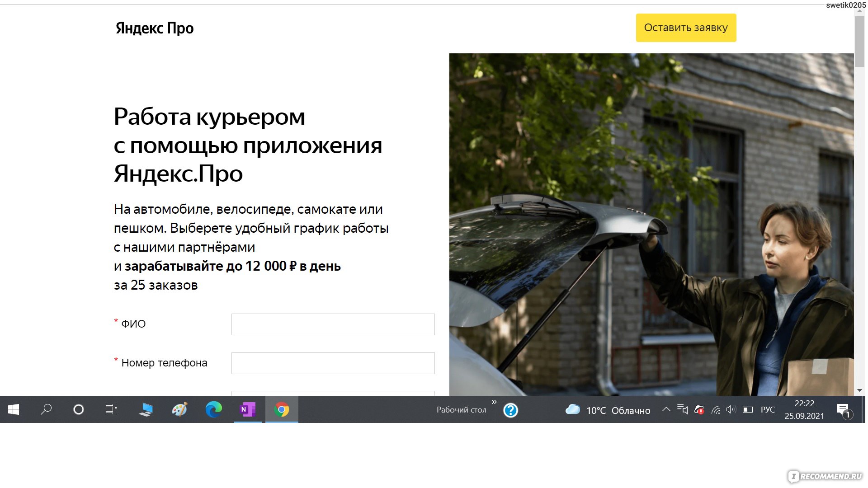The height and width of the screenshot is (488, 868).
Task: Focus the Номер телефона input field
Action: (333, 363)
